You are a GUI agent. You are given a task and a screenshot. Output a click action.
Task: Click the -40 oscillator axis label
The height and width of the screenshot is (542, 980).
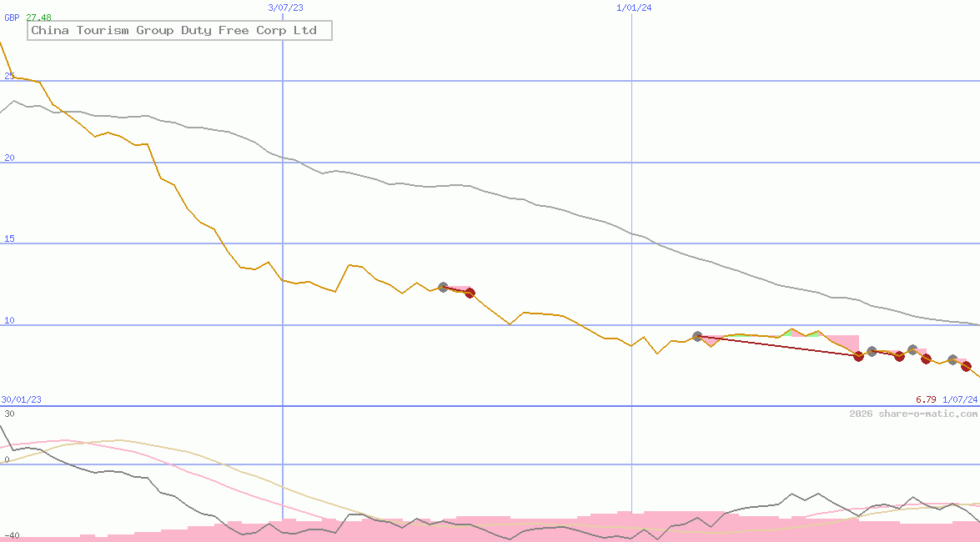pos(11,535)
